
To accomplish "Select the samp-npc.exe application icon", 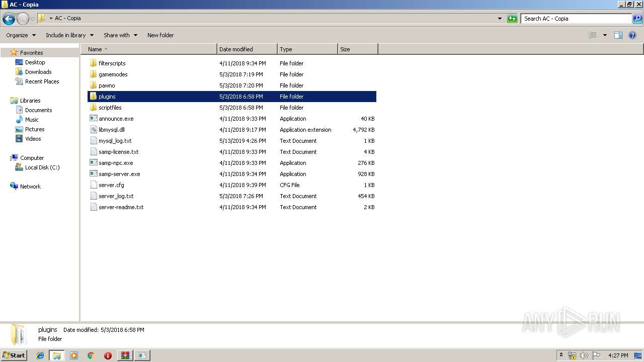I will (93, 163).
